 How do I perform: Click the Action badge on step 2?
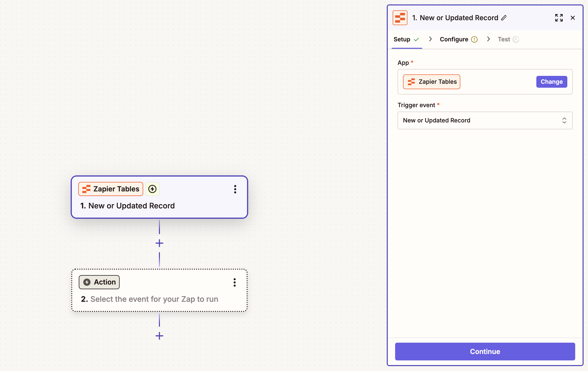pyautogui.click(x=99, y=282)
